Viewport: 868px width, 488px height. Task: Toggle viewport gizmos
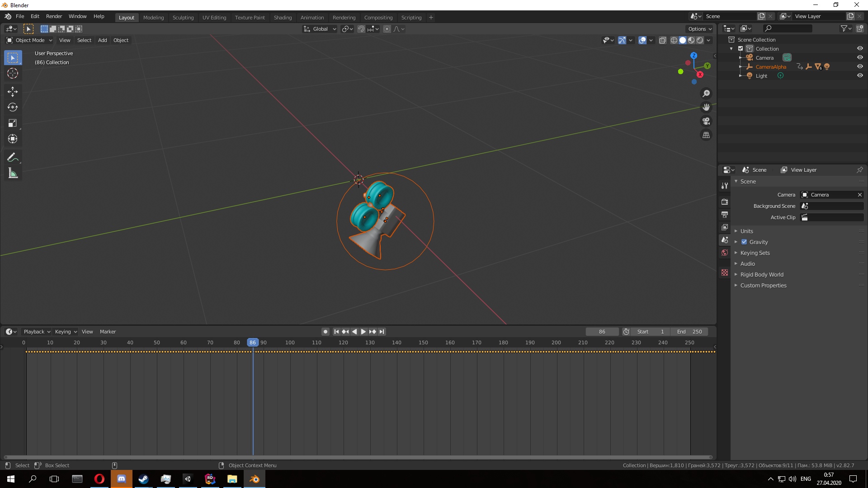coord(622,40)
